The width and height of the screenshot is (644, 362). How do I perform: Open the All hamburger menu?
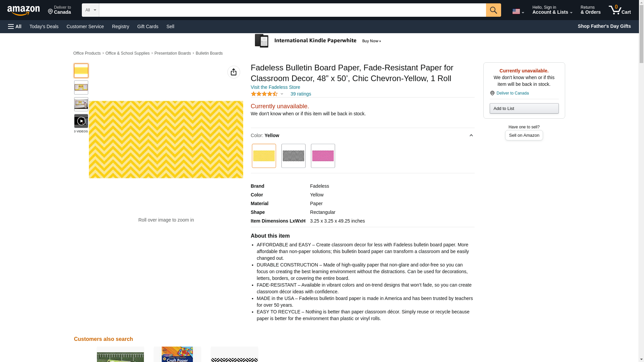(15, 26)
